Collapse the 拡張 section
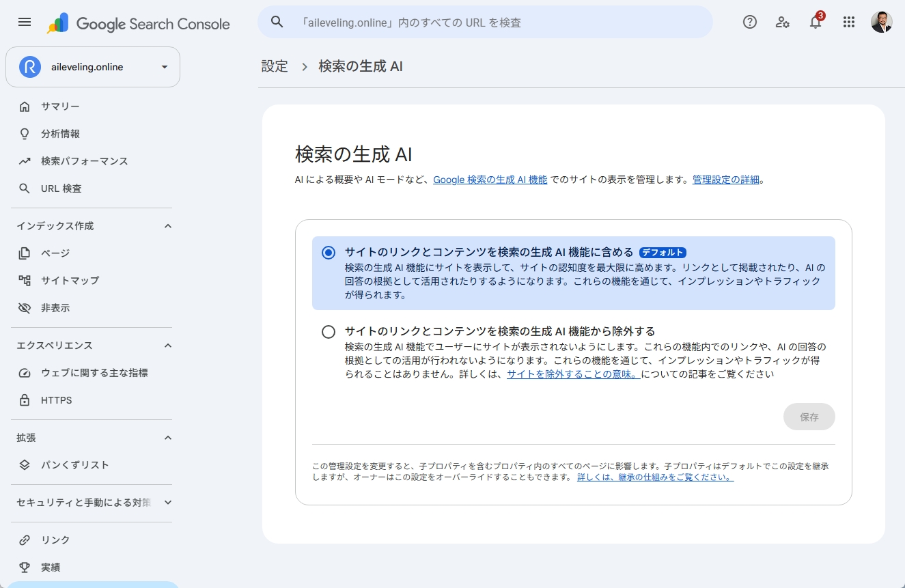 [168, 438]
